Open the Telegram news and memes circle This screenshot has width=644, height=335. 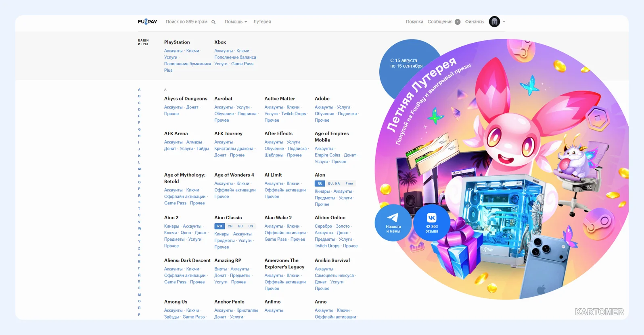[393, 223]
